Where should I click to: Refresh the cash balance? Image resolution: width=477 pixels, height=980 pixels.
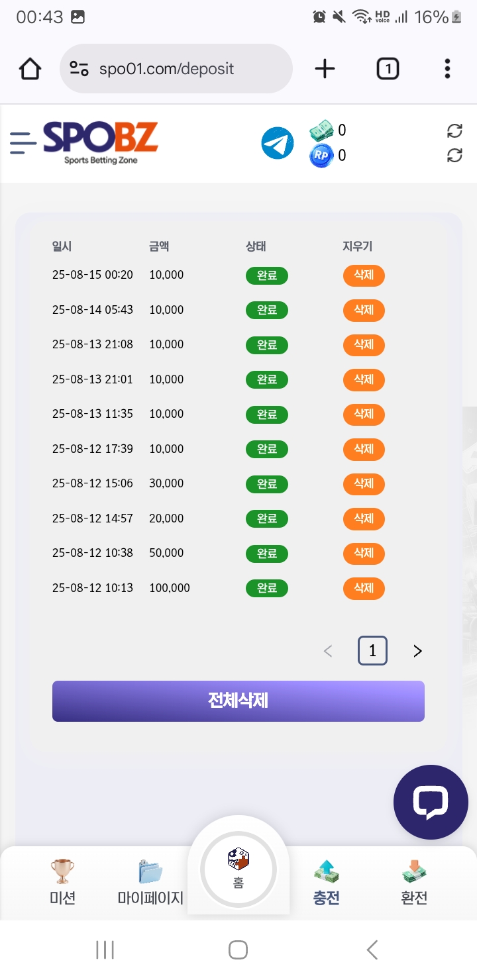[454, 130]
